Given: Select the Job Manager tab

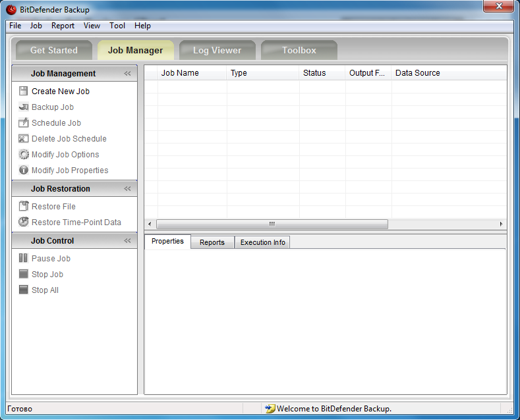Looking at the screenshot, I should (136, 50).
